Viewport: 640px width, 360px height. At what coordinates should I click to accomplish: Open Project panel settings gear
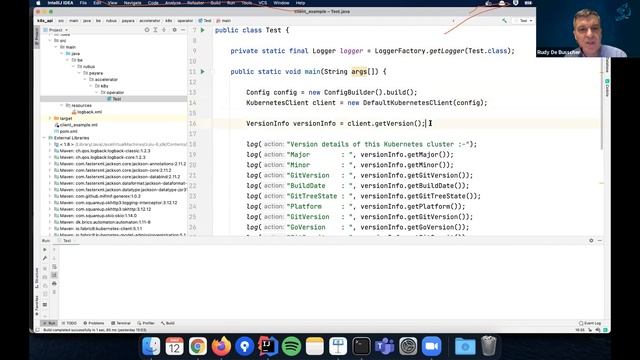point(175,30)
